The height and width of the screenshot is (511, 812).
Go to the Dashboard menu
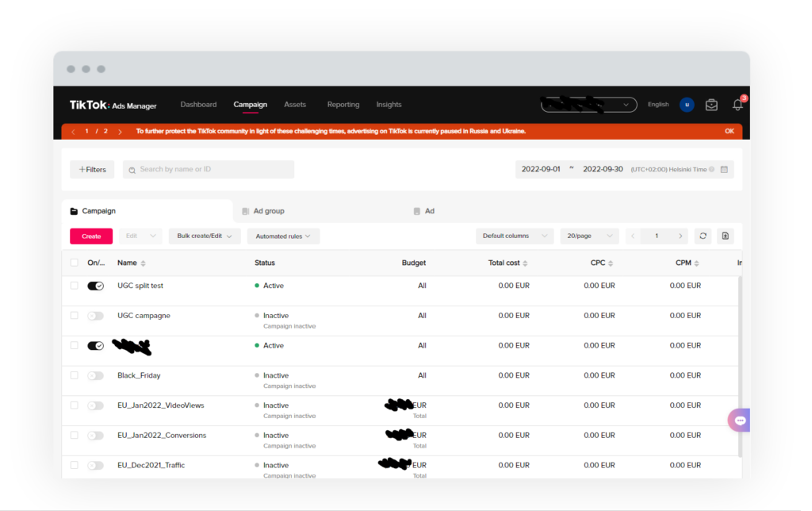click(x=198, y=105)
